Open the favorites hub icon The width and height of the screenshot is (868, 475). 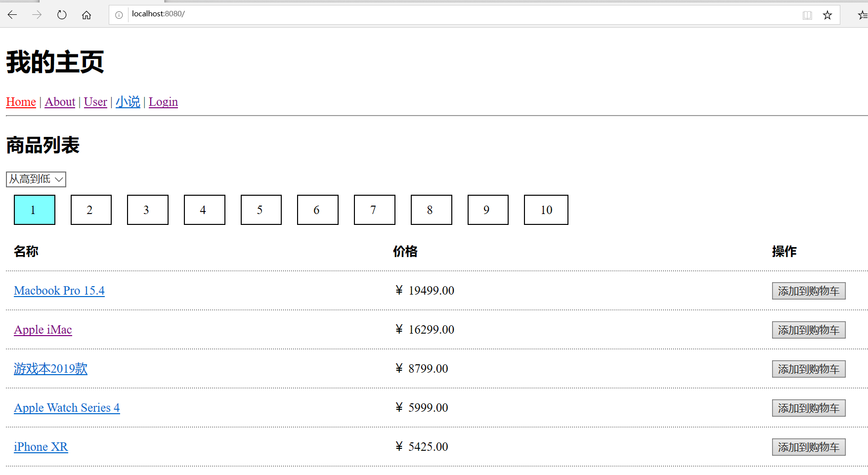point(863,15)
